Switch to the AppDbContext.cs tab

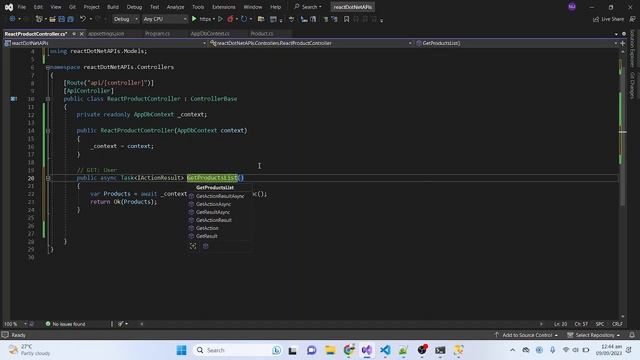coord(210,34)
